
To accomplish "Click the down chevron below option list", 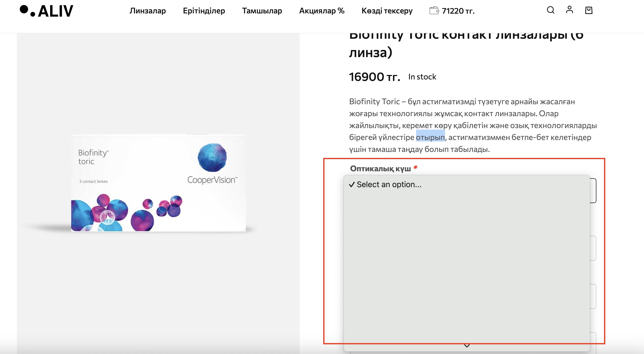I will pos(466,346).
